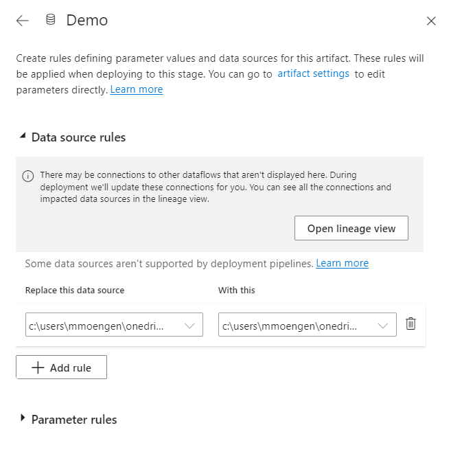Click chevron in the 'Replace this data source' box
Viewport: 451px width, 476px height.
pyautogui.click(x=190, y=326)
